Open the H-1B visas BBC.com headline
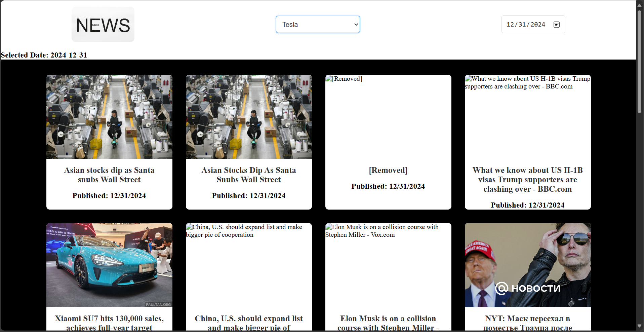This screenshot has height=332, width=644. [x=528, y=180]
